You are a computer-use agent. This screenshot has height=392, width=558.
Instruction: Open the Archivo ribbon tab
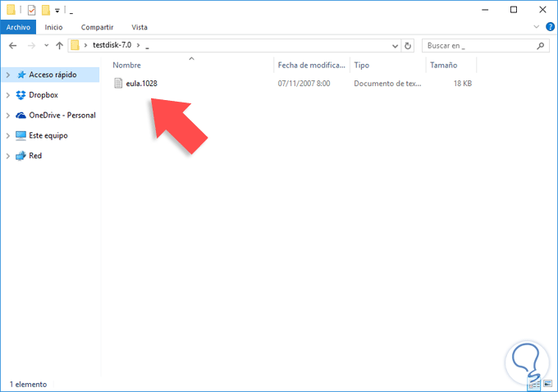click(x=18, y=27)
